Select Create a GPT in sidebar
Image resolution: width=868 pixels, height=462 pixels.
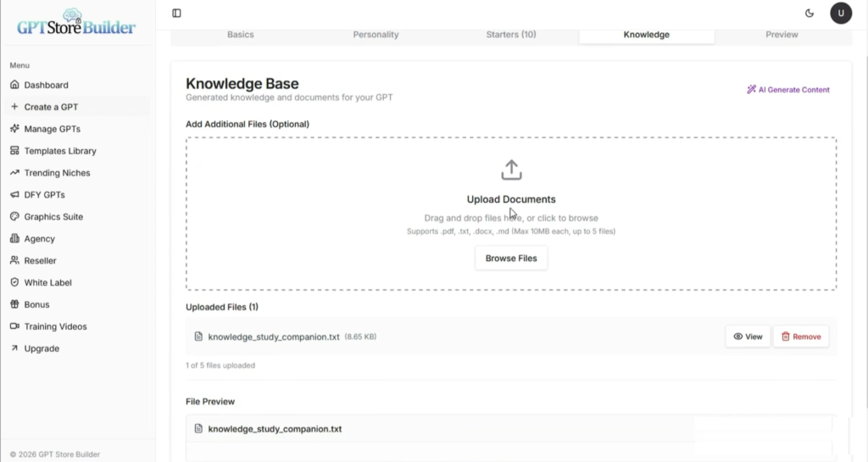(51, 107)
